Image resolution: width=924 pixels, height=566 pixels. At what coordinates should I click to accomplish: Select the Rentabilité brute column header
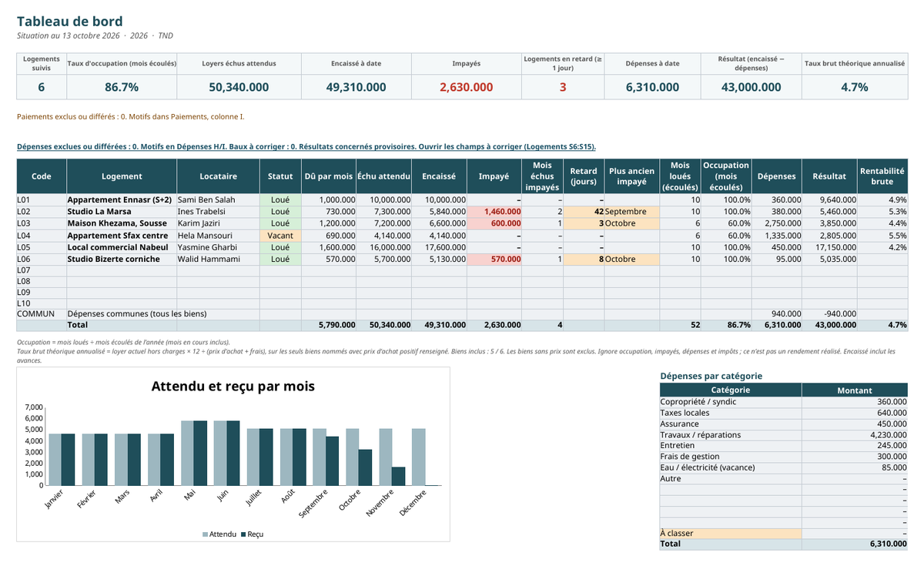coord(882,176)
